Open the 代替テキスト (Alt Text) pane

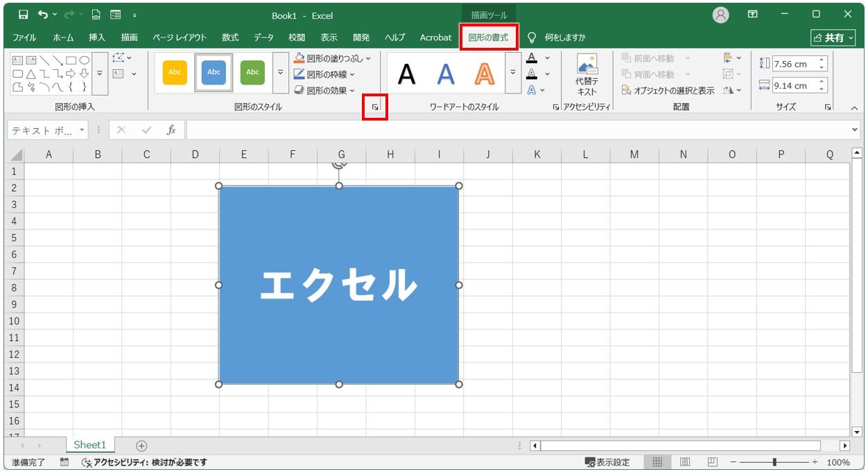[587, 75]
